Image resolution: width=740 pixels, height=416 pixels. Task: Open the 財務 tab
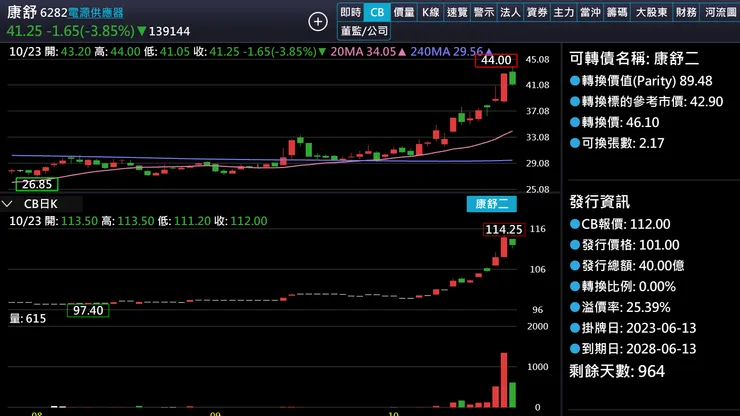tap(686, 12)
